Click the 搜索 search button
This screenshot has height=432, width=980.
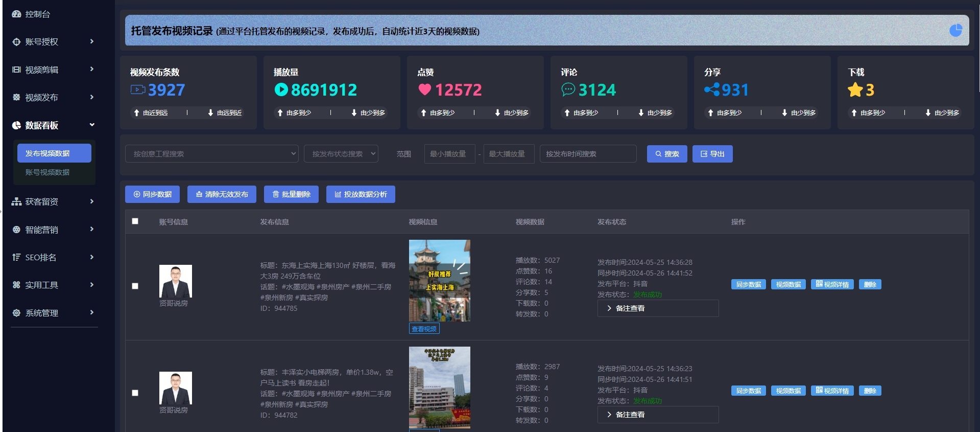tap(666, 154)
